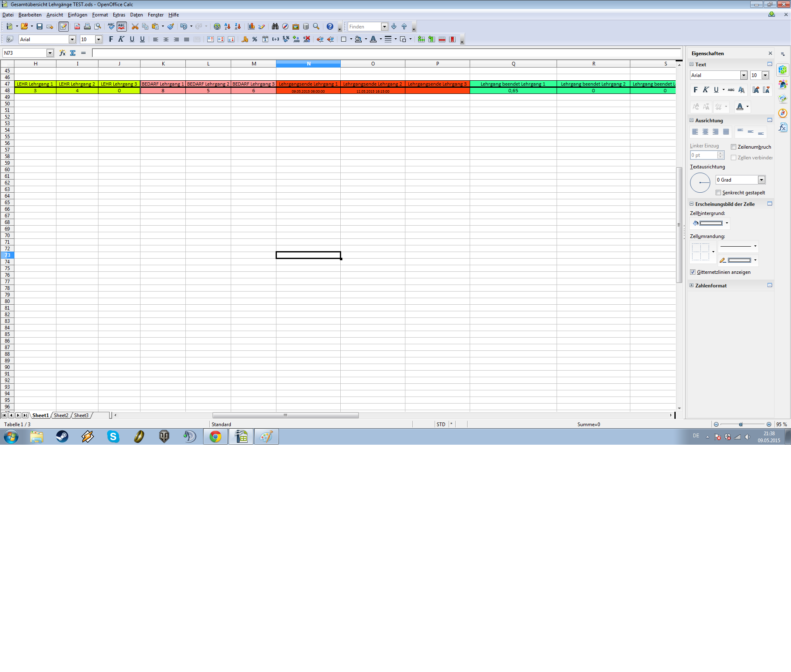Switch to Sheet3 tab
This screenshot has height=672, width=791.
[x=81, y=415]
